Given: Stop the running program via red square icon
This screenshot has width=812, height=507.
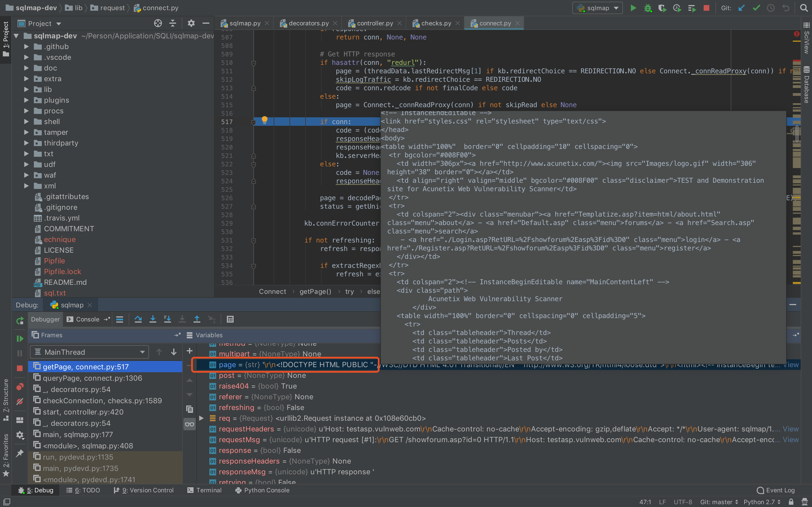Looking at the screenshot, I should pyautogui.click(x=707, y=8).
